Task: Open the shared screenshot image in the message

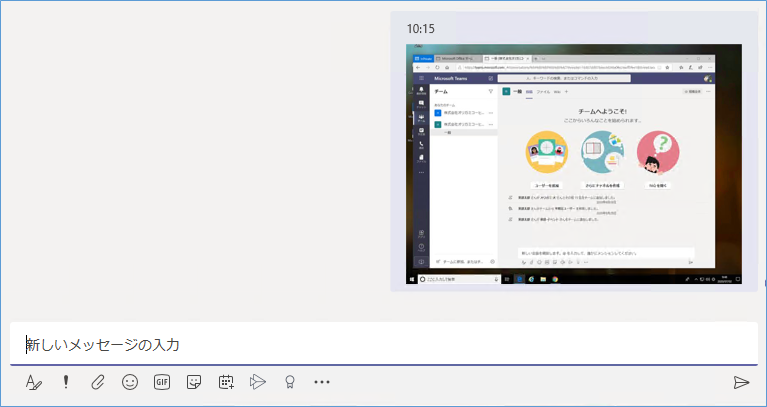Action: 573,165
